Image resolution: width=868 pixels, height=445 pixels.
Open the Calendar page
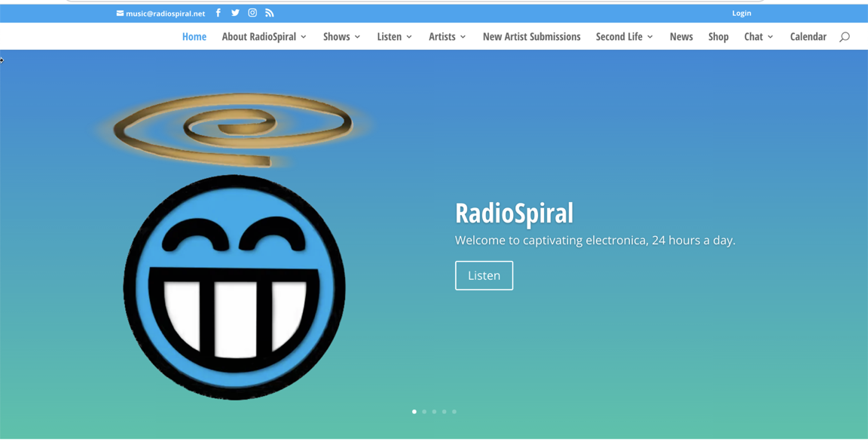pyautogui.click(x=808, y=36)
